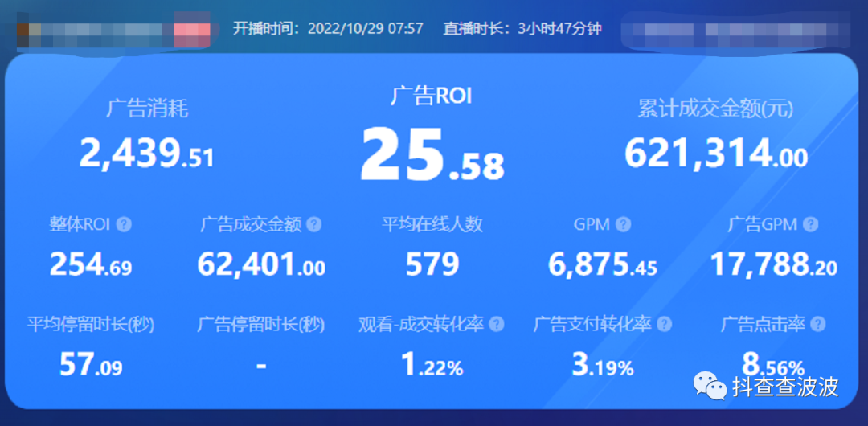
Task: Click the 254.69 overall ROI value
Action: pyautogui.click(x=91, y=264)
